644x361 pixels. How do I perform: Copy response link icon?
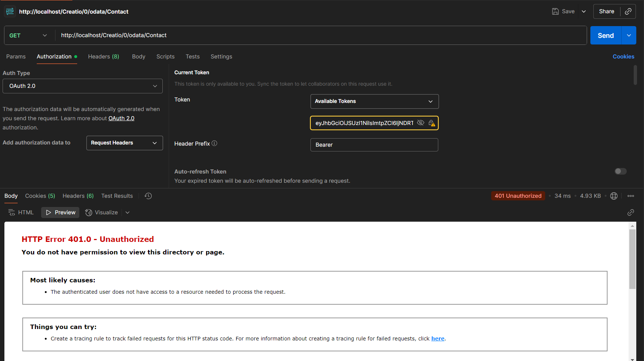point(631,212)
